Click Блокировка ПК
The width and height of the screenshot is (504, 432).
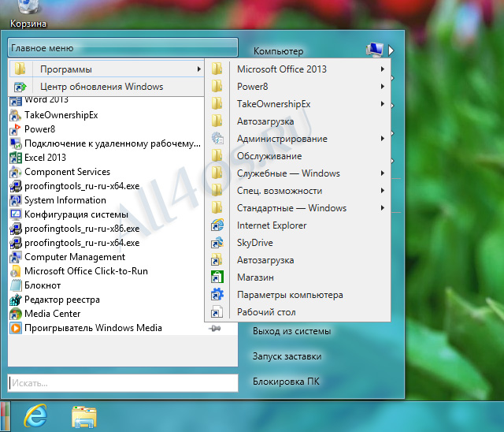286,382
